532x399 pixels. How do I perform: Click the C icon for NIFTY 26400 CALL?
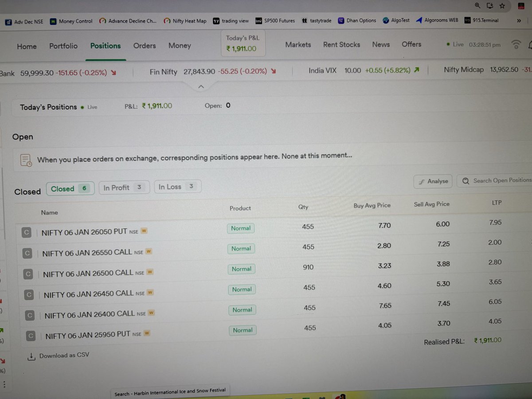[30, 315]
